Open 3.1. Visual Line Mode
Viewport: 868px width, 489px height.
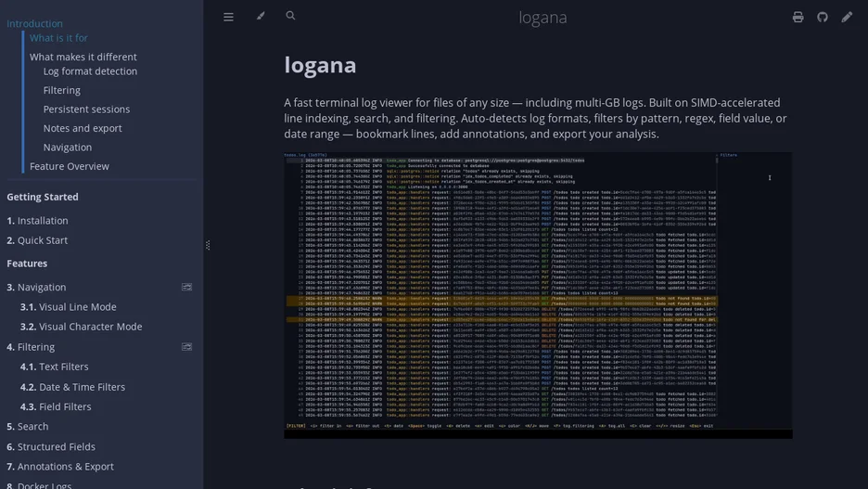coord(68,307)
